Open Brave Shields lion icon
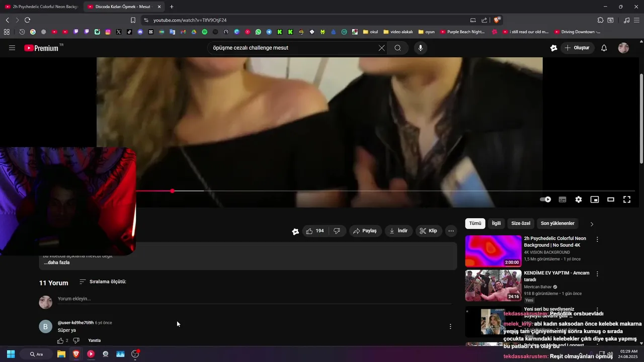644x362 pixels. pos(497,20)
